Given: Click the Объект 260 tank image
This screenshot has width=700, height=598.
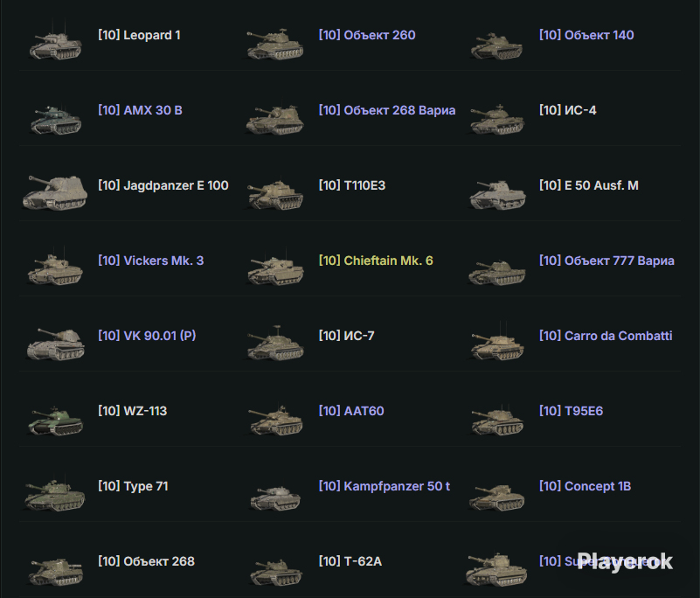Looking at the screenshot, I should click(275, 44).
